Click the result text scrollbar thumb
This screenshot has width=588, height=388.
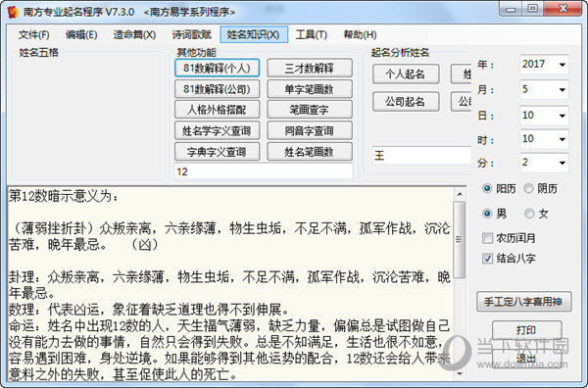[x=460, y=240]
